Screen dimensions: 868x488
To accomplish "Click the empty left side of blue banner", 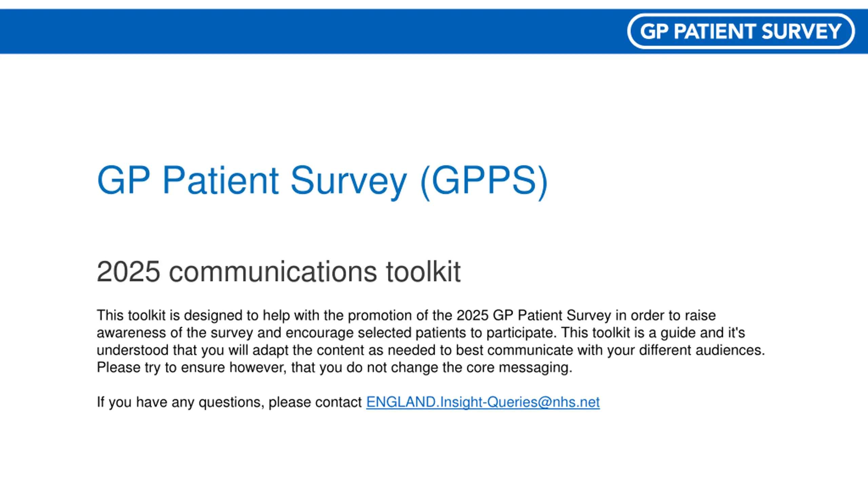I will click(x=305, y=31).
